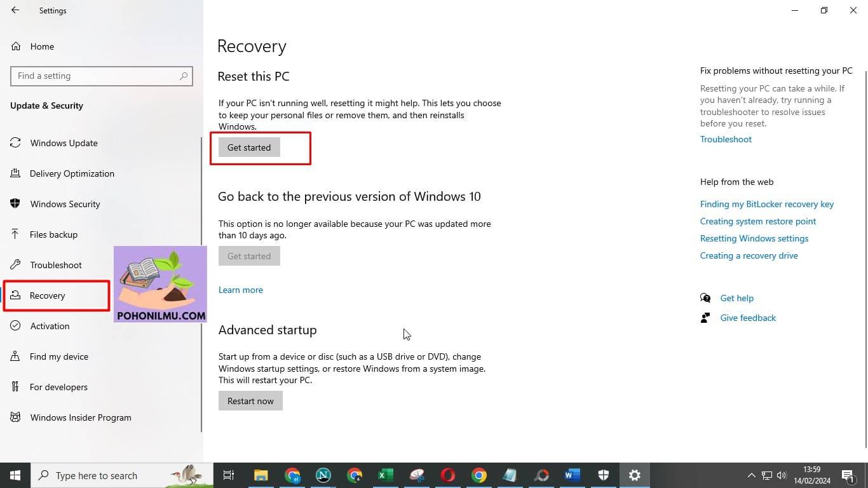Open the Opera browser taskbar icon
Viewport: 868px width, 488px height.
448,475
